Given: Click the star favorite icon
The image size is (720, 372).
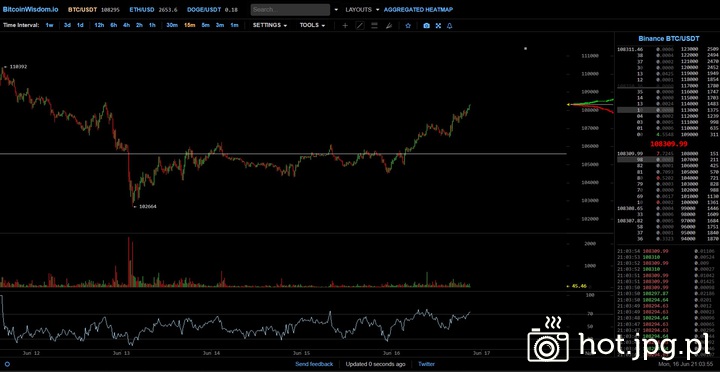Looking at the screenshot, I should coord(408,26).
